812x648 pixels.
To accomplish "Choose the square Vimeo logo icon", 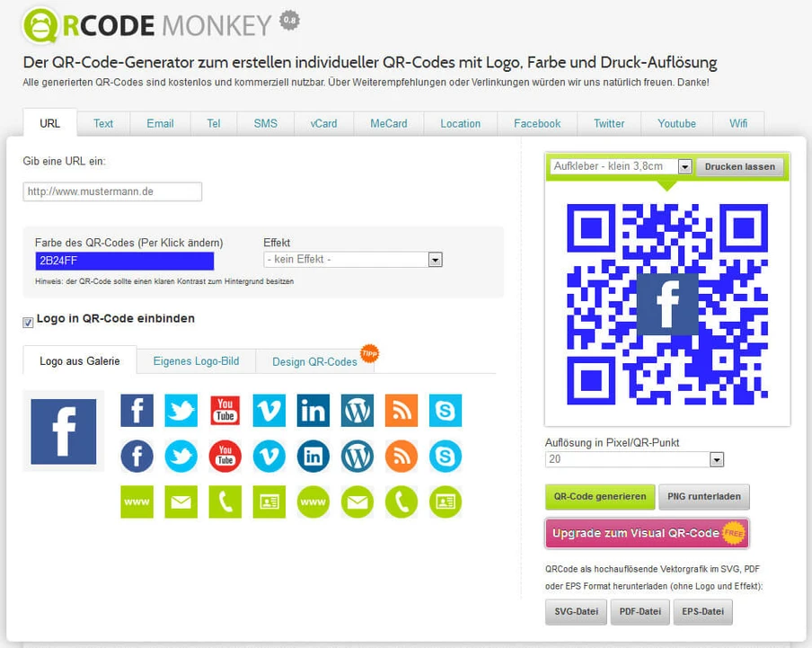I will 269,411.
